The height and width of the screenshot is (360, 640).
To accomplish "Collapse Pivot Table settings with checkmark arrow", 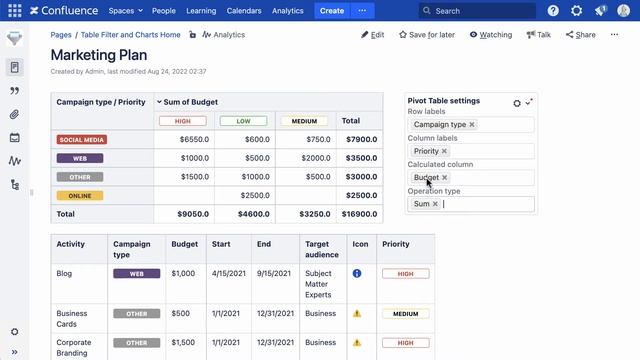I will 529,102.
